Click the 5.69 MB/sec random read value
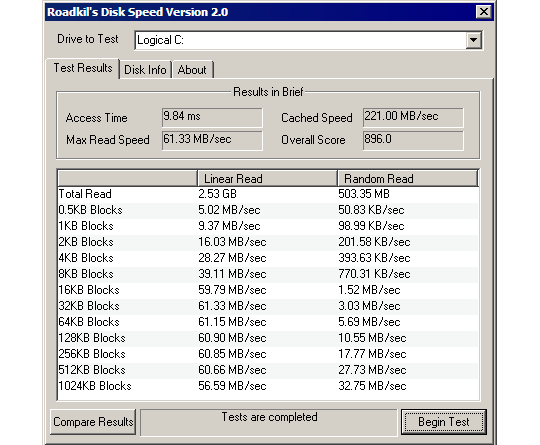The height and width of the screenshot is (445, 540). [369, 322]
